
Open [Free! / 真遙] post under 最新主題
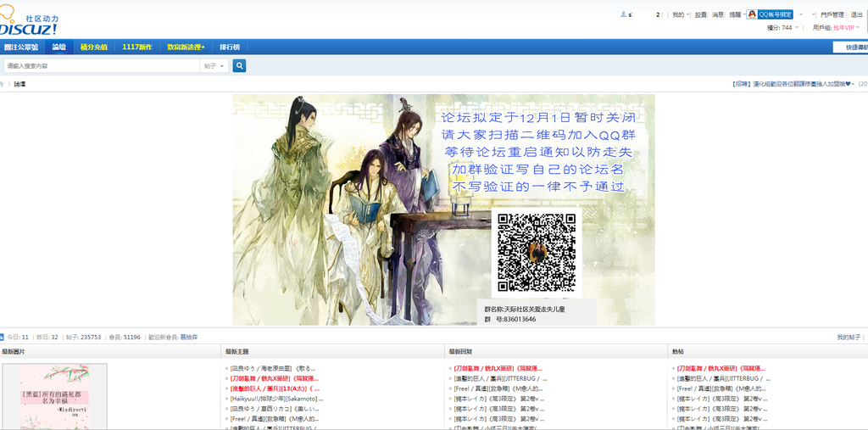click(x=275, y=419)
